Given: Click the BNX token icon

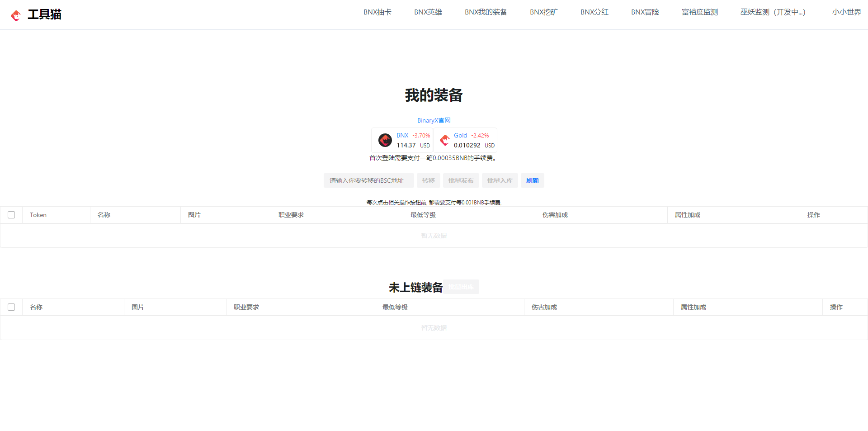Looking at the screenshot, I should 385,140.
